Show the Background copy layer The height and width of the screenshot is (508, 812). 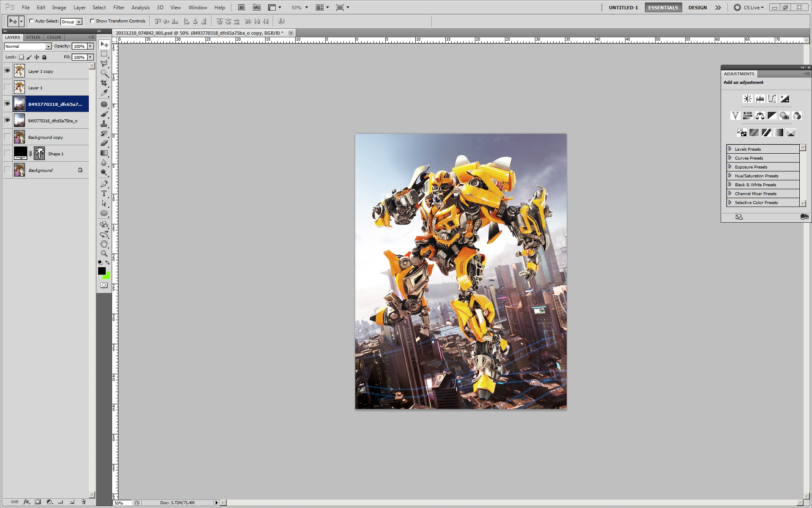click(x=7, y=137)
